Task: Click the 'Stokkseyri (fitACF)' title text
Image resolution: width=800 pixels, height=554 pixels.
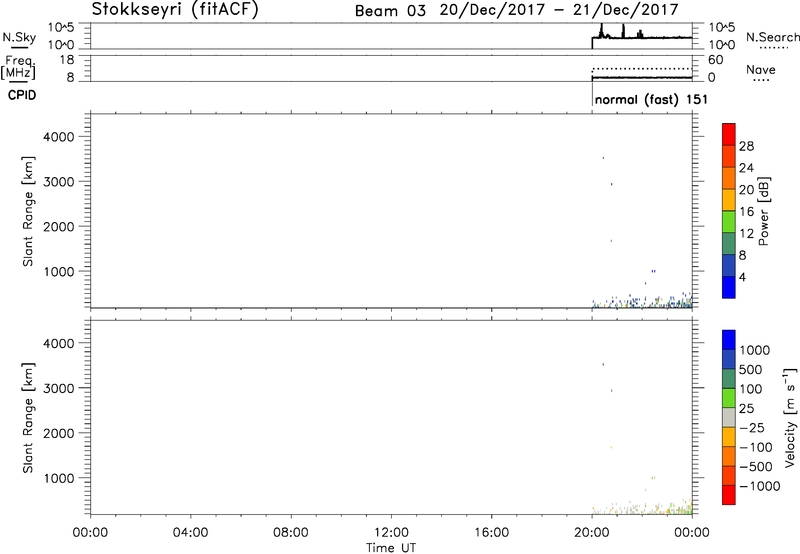Action: click(175, 9)
